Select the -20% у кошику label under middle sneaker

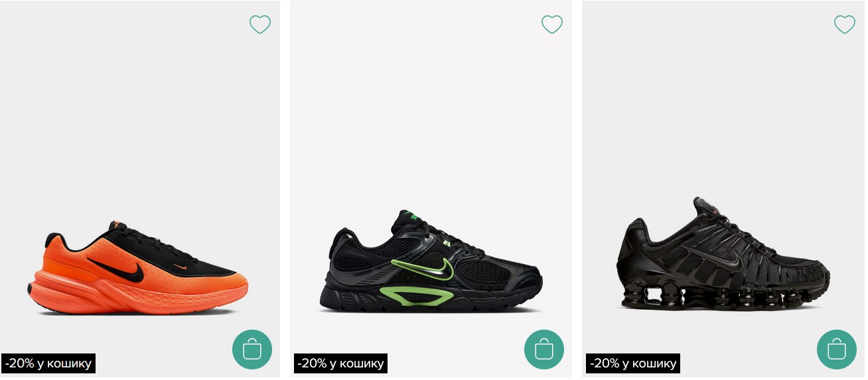coord(340,363)
